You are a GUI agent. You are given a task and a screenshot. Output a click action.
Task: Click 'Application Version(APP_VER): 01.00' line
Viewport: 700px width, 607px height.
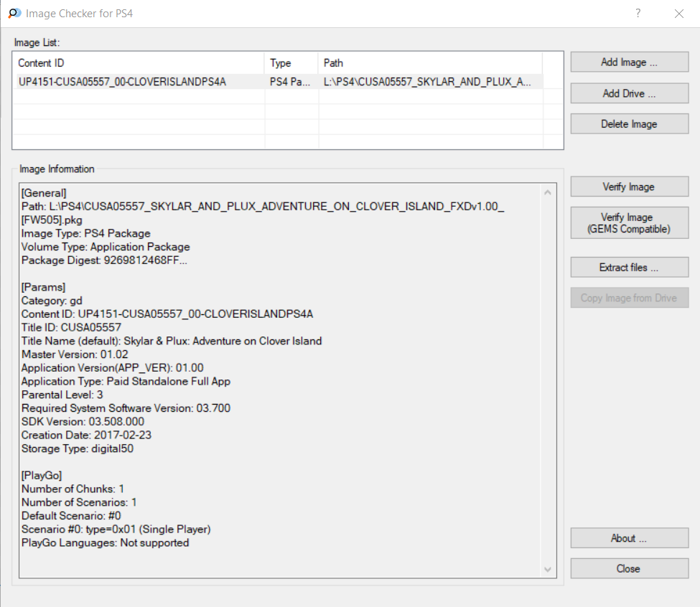[113, 367]
